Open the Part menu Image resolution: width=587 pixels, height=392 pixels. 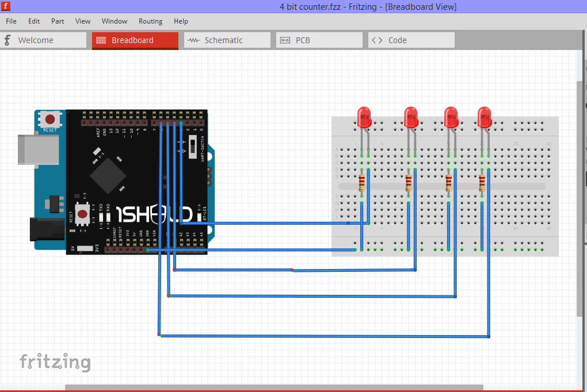57,21
